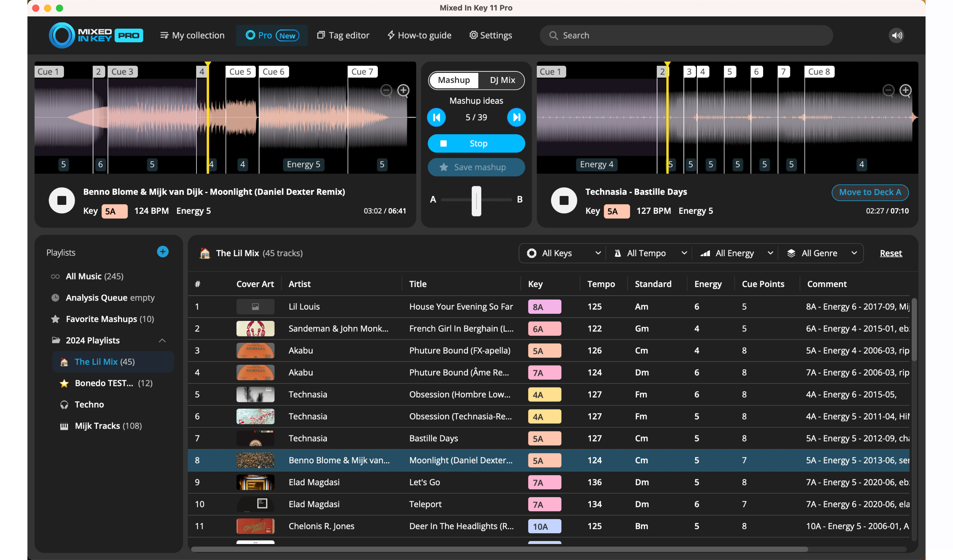This screenshot has height=560, width=953.
Task: Switch the mode toggle to DJ Mix
Action: coord(501,80)
